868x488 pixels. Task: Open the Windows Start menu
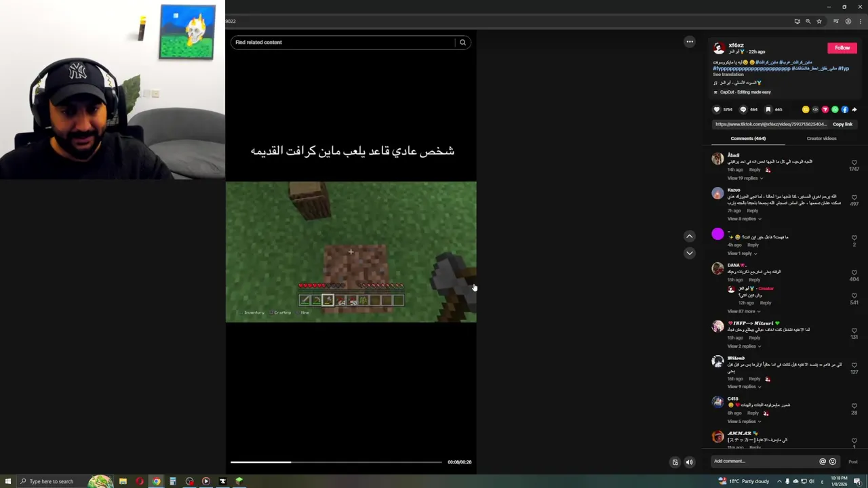(x=8, y=481)
